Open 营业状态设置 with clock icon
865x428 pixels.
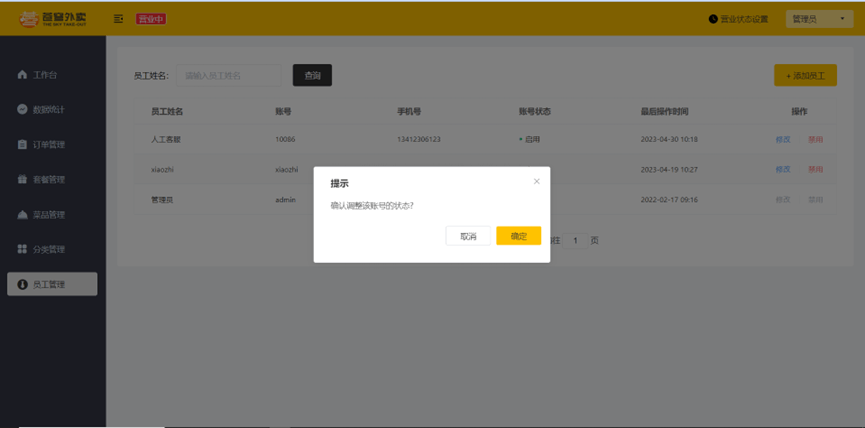pyautogui.click(x=738, y=19)
